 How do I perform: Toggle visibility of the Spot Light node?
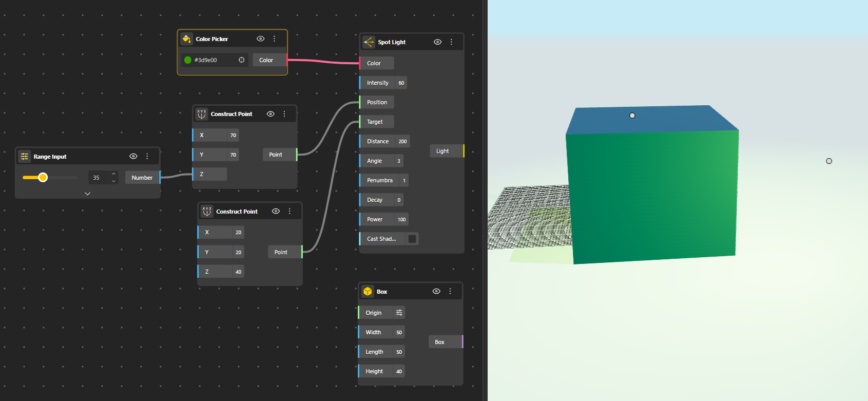437,42
